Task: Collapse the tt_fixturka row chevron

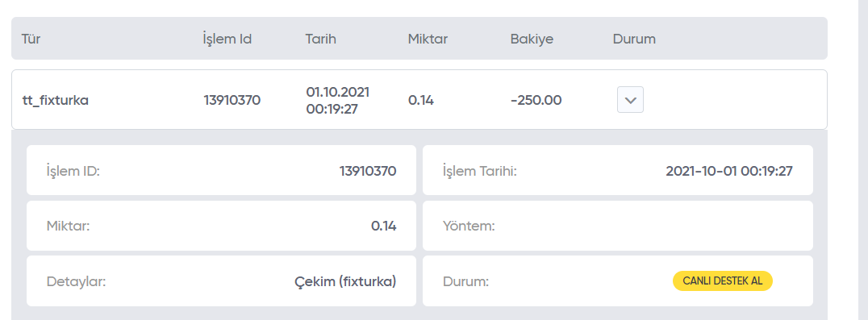Action: coord(630,100)
